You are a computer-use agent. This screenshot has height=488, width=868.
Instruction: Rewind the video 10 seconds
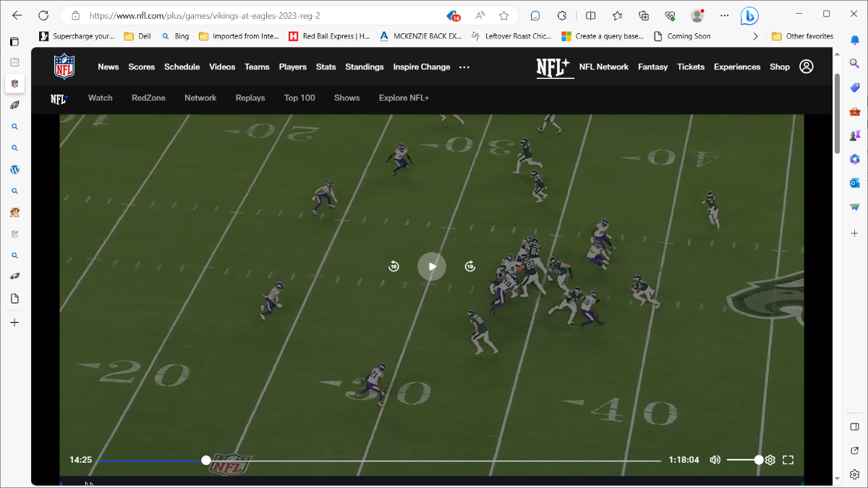pos(394,266)
